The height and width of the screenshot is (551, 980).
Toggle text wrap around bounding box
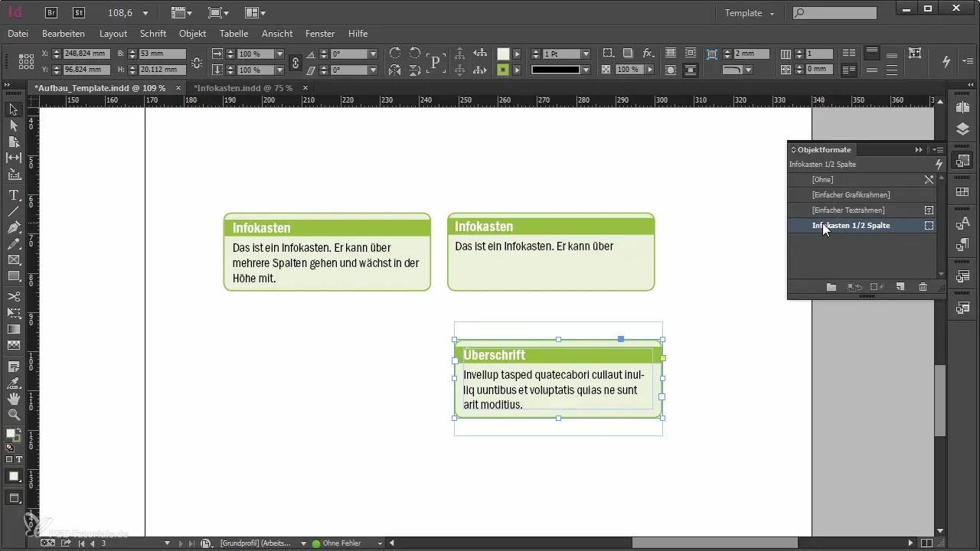coord(691,54)
